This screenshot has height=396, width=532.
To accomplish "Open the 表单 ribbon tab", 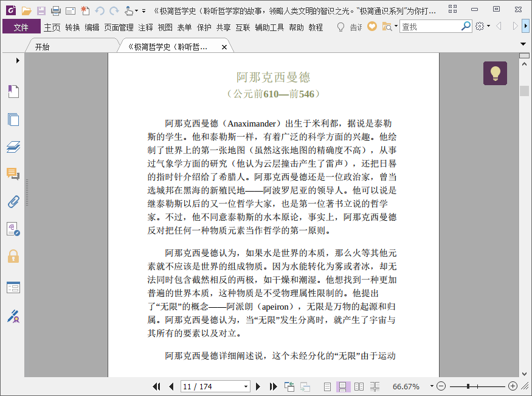I will (x=185, y=27).
